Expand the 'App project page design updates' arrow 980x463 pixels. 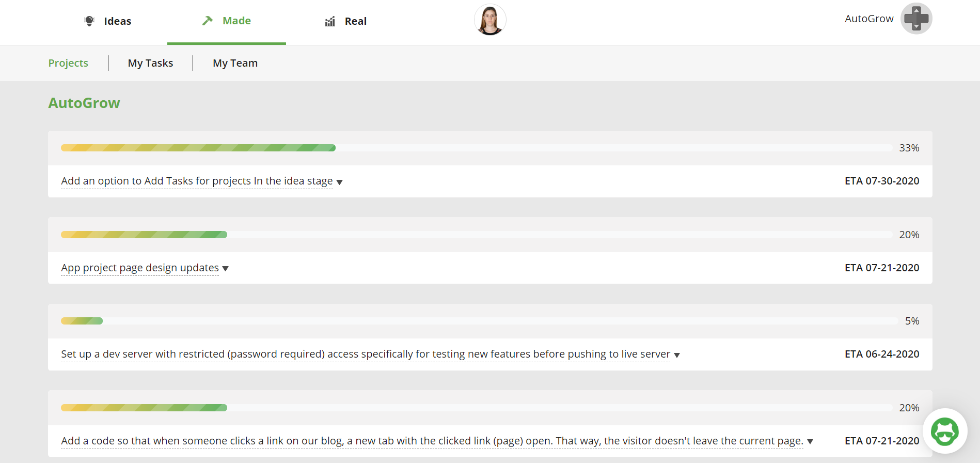(x=225, y=269)
